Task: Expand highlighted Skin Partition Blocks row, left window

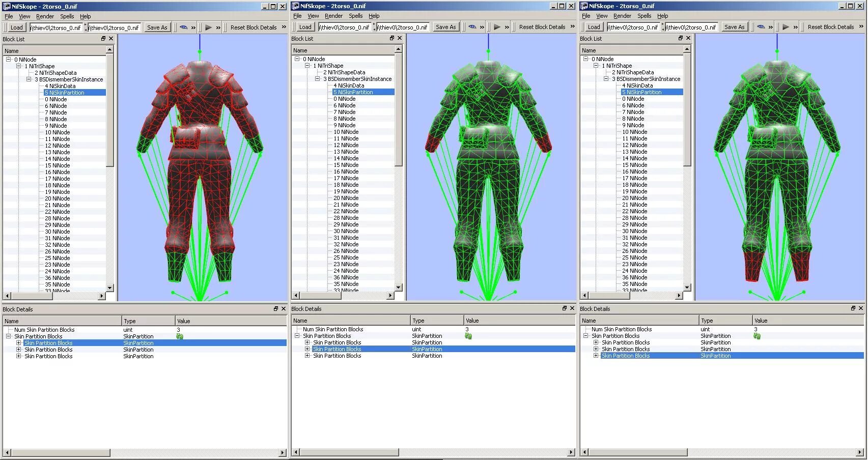Action: tap(19, 343)
